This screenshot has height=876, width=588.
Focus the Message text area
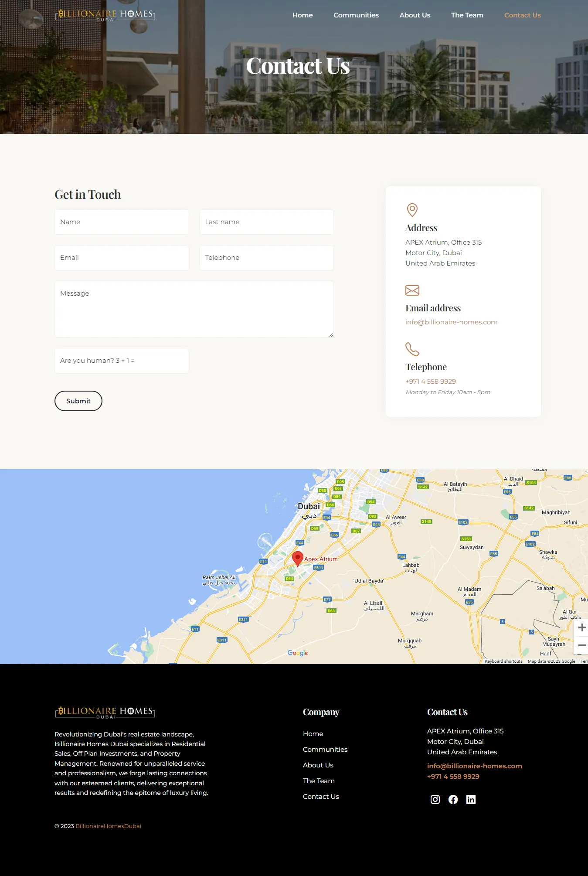coord(194,309)
